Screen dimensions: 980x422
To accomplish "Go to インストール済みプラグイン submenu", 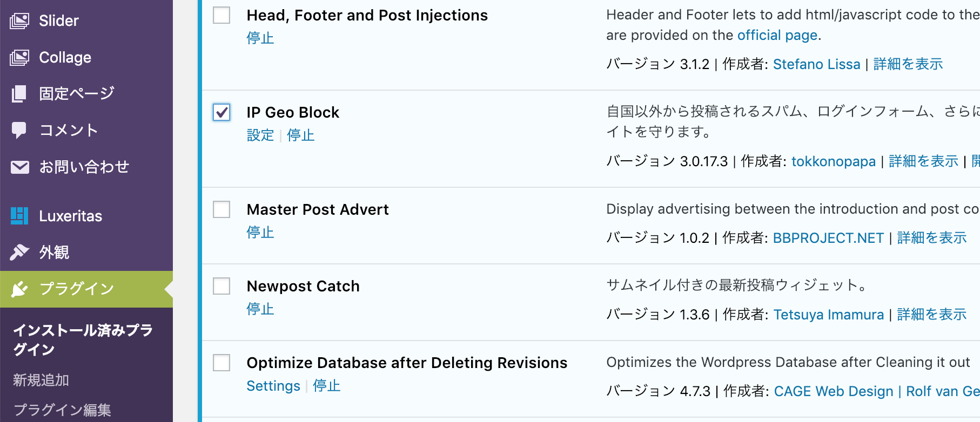I will tap(83, 339).
